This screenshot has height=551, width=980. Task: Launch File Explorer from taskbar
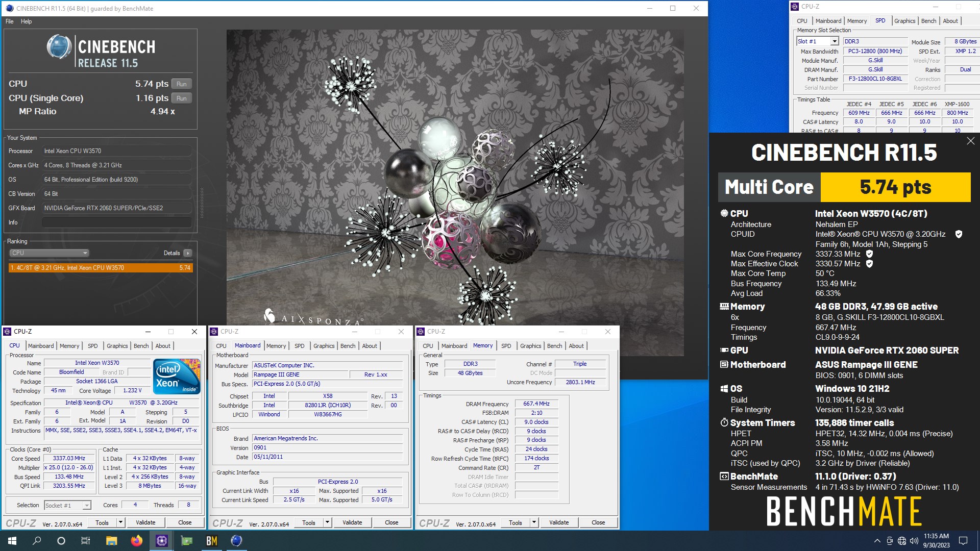point(111,541)
